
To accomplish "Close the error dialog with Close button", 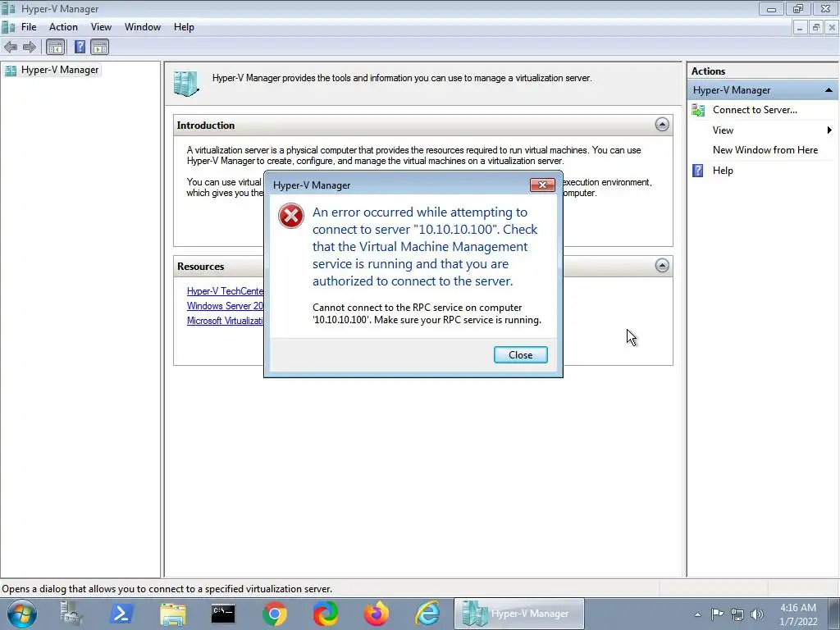I will point(520,354).
